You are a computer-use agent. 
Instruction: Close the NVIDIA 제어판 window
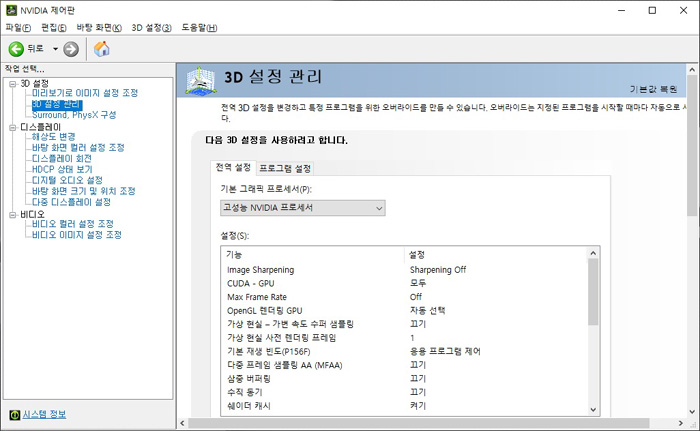point(683,10)
